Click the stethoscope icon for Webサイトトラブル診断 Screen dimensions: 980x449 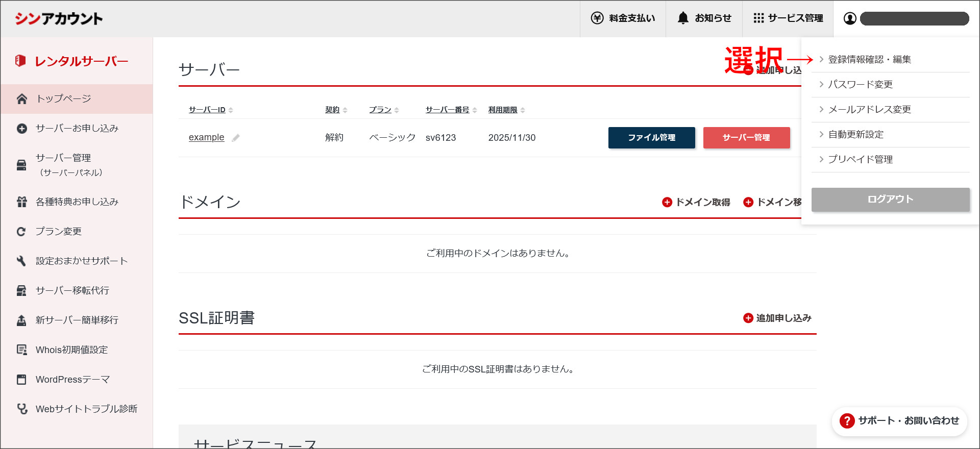[22, 409]
